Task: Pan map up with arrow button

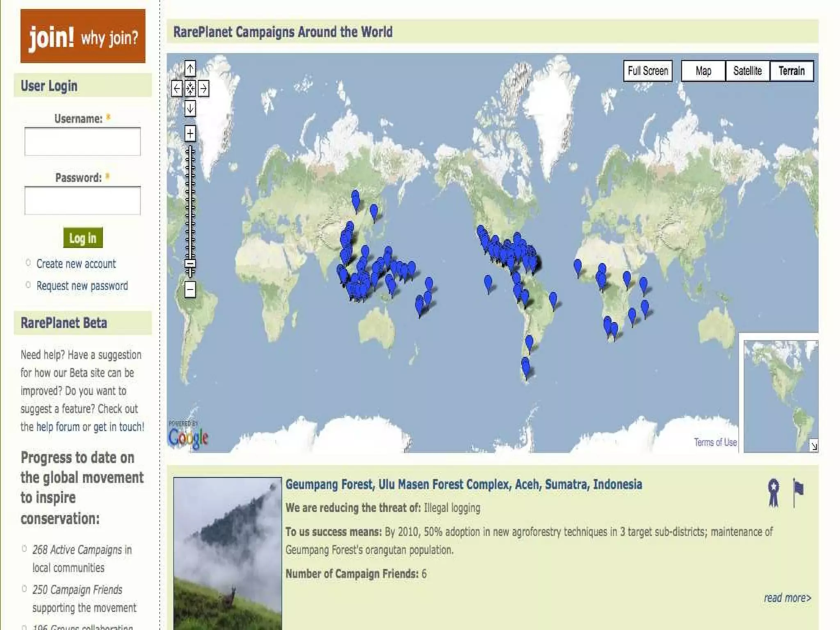Action: (x=190, y=68)
